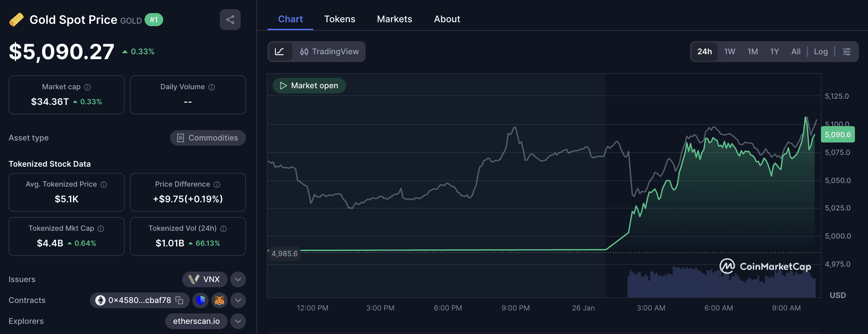Select the 1W timeframe
This screenshot has width=868, height=334.
[729, 51]
